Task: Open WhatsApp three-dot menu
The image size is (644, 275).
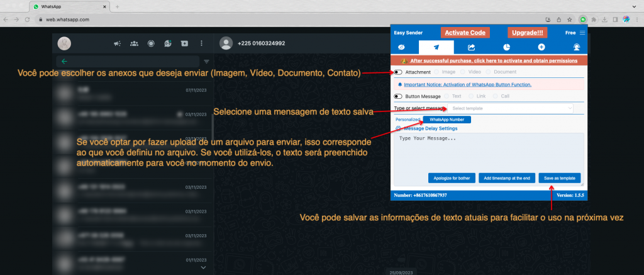Action: tap(201, 43)
